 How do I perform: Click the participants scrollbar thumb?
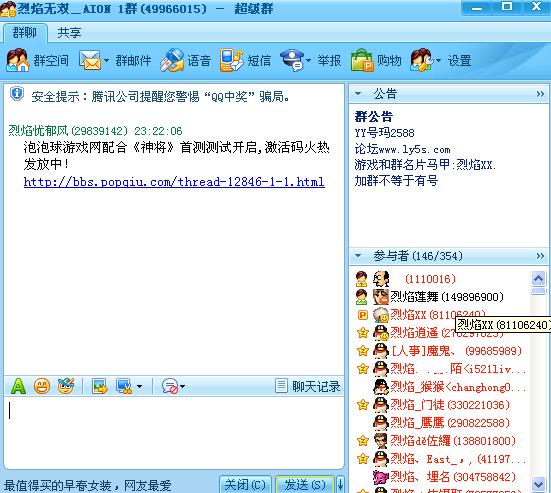pos(539,291)
